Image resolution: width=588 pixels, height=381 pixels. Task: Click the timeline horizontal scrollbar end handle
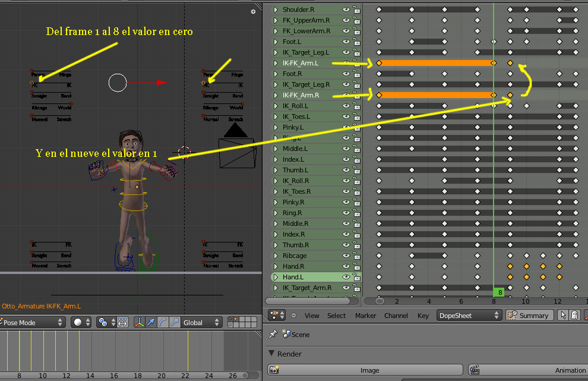point(245,375)
